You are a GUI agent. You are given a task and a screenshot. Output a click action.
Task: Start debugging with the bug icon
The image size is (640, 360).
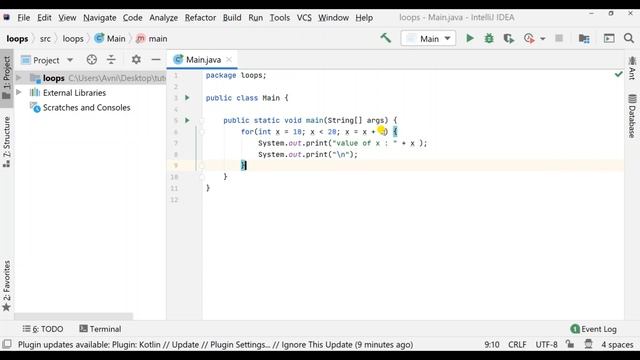click(x=489, y=38)
